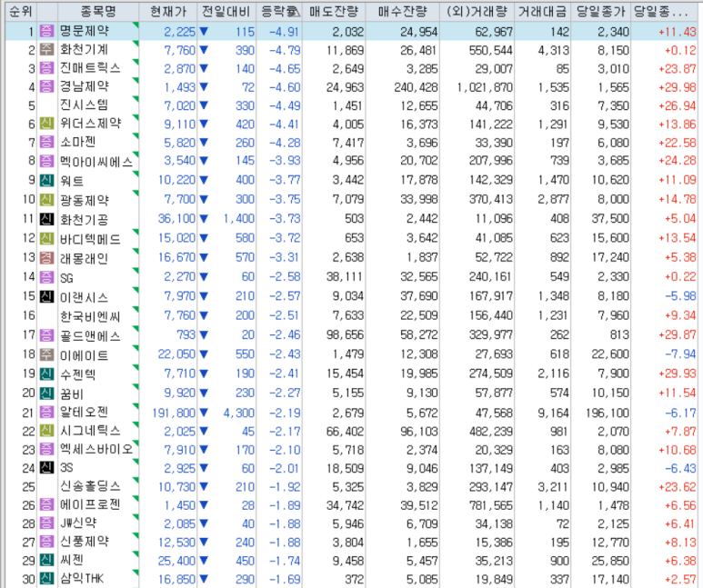
Task: Click the trade value 9,164 for 알테오젠
Action: (553, 413)
